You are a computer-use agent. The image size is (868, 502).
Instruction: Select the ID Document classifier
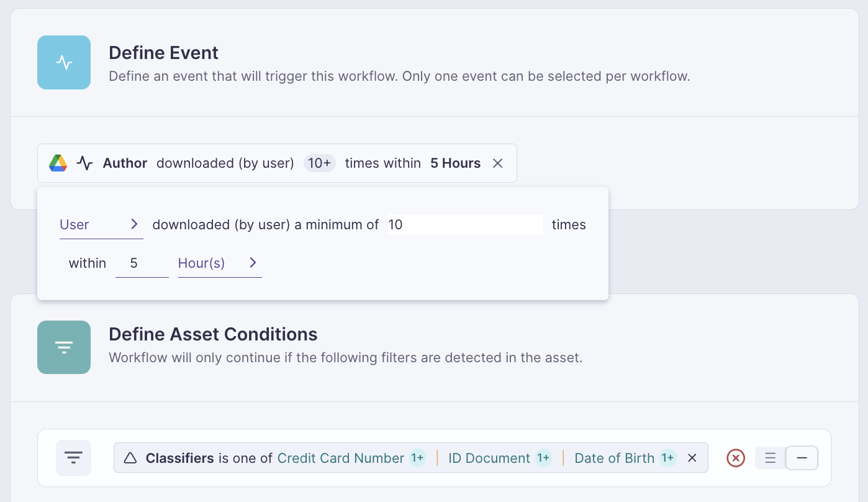pos(489,459)
